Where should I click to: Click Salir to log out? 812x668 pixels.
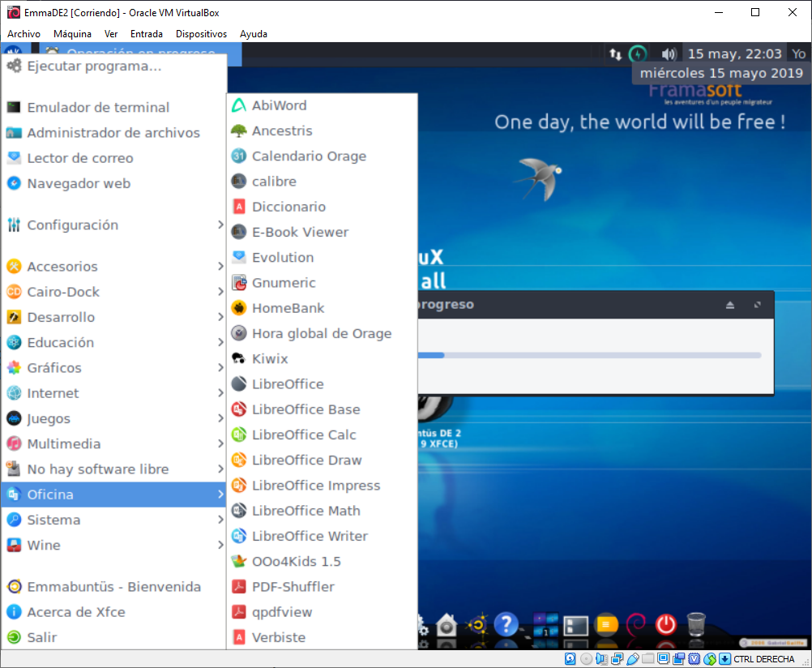coord(41,637)
